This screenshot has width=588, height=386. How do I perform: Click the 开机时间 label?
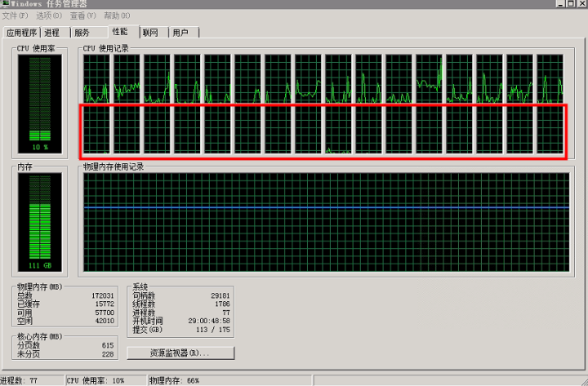coord(148,321)
